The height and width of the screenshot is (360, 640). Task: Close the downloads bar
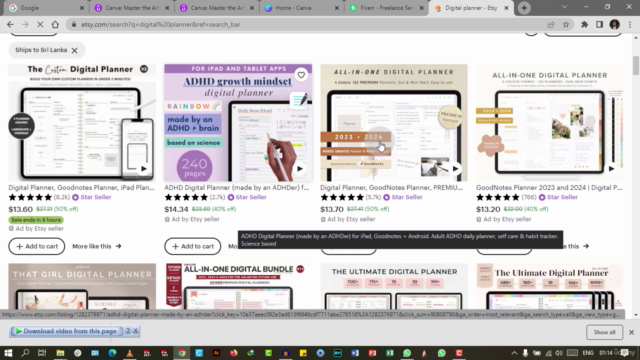631,332
